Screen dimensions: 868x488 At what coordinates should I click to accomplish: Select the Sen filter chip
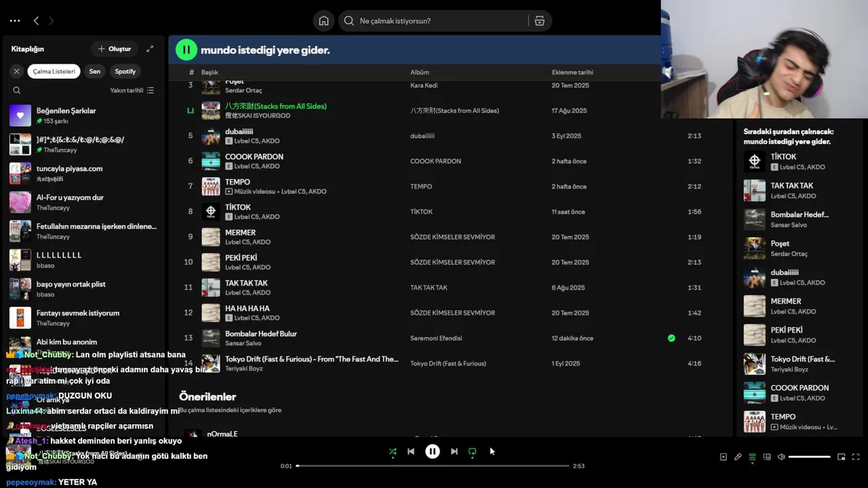(x=95, y=71)
